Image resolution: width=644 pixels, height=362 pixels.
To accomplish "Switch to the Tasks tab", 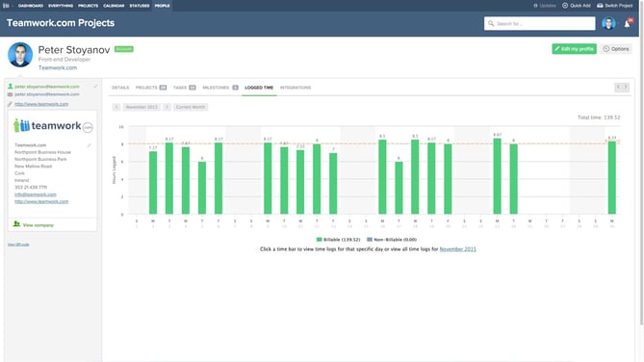I will 184,88.
